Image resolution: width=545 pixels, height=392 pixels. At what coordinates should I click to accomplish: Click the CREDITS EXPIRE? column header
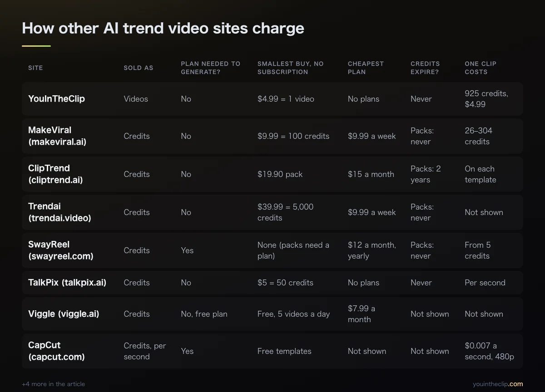(425, 68)
